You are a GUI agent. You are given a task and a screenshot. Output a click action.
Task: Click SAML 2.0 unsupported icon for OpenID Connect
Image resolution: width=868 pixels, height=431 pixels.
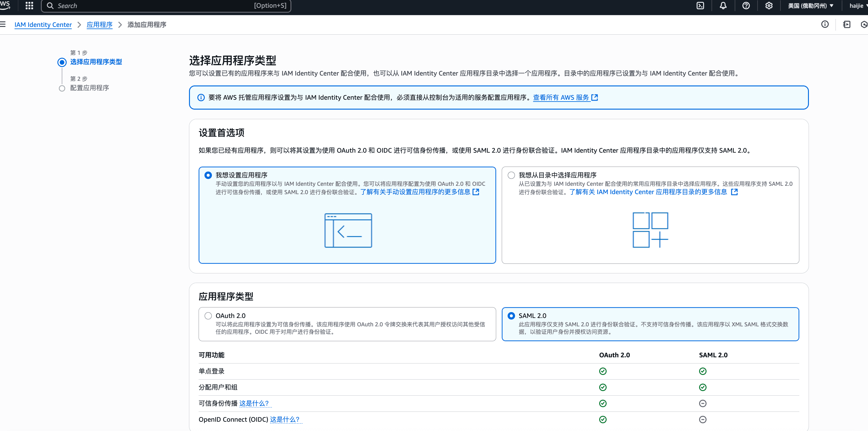point(703,420)
